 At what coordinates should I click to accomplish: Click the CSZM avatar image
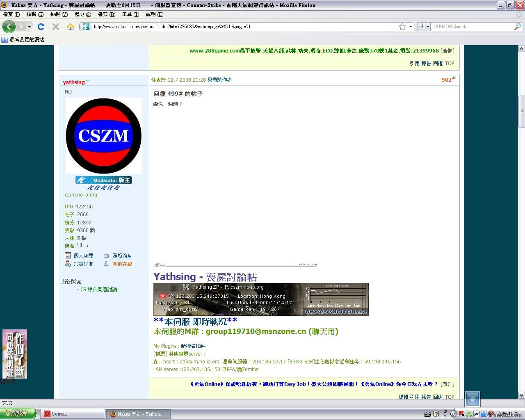coord(104,136)
